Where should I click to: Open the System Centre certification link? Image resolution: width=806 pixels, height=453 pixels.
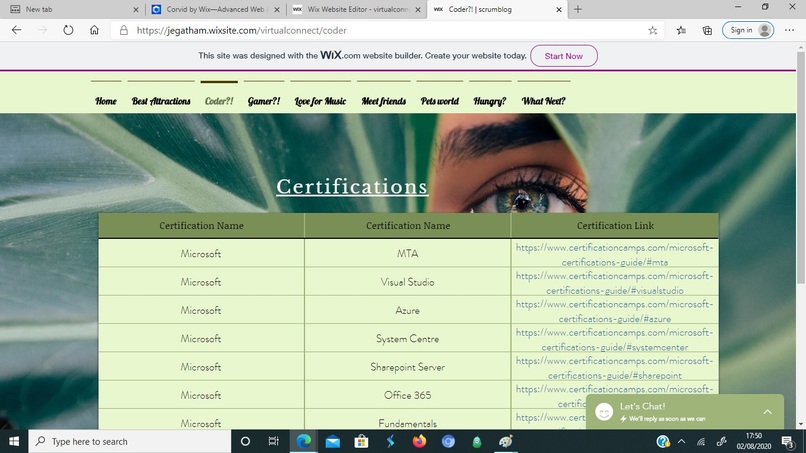tap(614, 339)
